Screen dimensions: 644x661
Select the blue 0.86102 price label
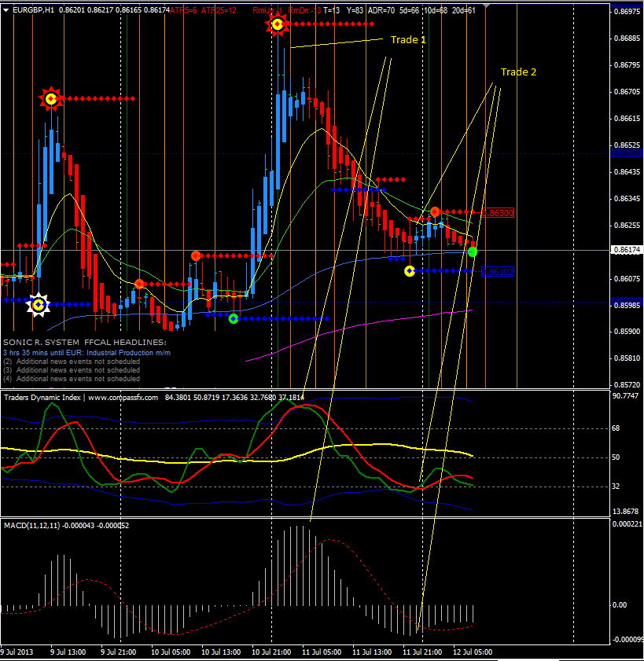tap(498, 272)
